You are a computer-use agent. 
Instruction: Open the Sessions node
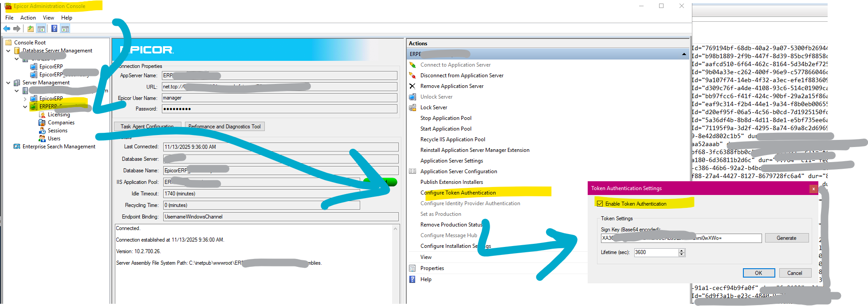click(58, 131)
